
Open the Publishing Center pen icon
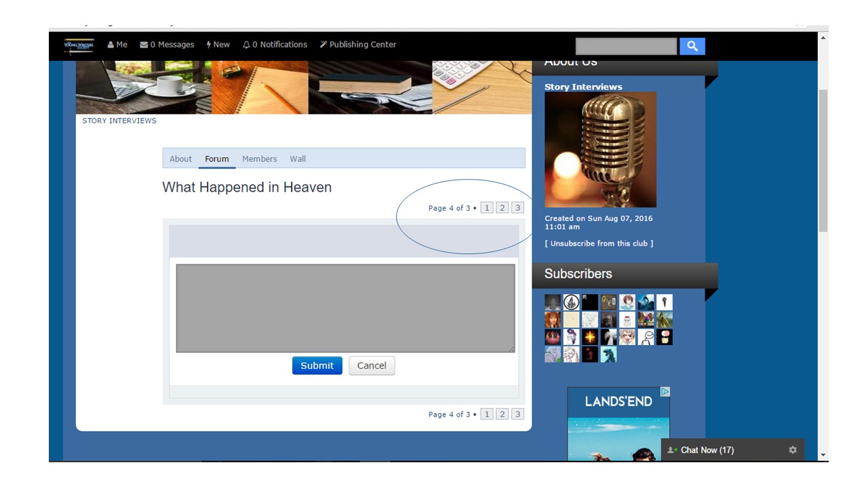point(323,45)
